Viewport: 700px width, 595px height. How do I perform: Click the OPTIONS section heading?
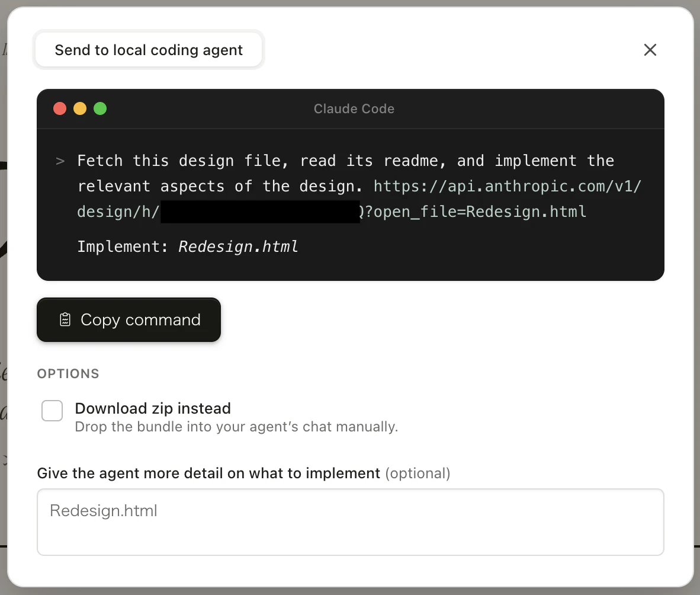coord(68,374)
